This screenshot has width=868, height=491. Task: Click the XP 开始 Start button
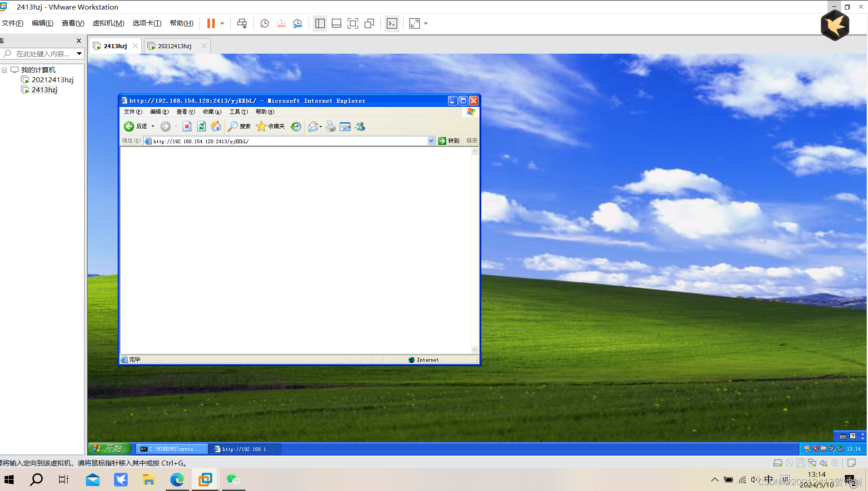(x=109, y=449)
